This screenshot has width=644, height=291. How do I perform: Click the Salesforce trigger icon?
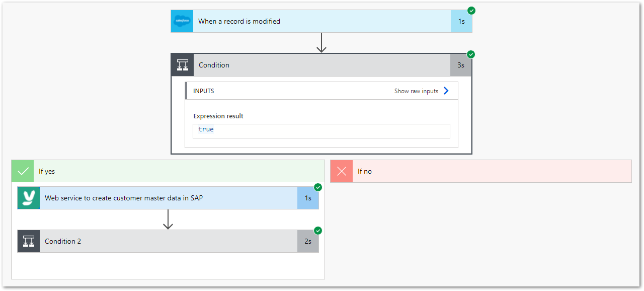coord(182,21)
